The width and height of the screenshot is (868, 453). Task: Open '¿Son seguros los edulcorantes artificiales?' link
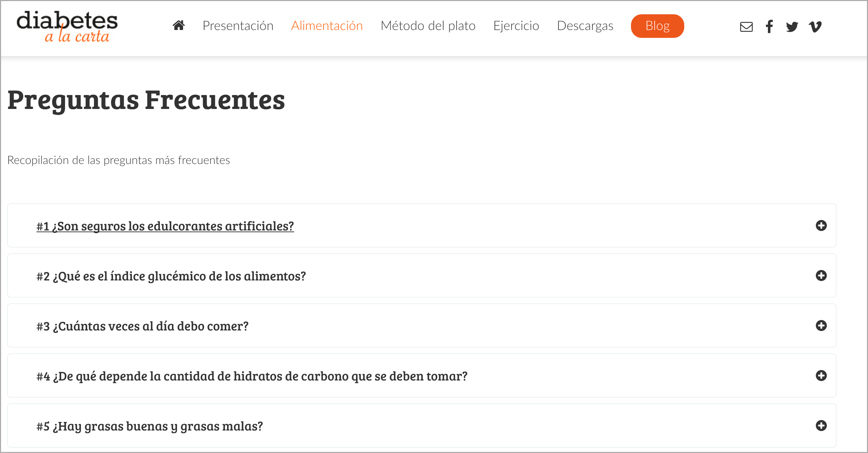tap(165, 226)
